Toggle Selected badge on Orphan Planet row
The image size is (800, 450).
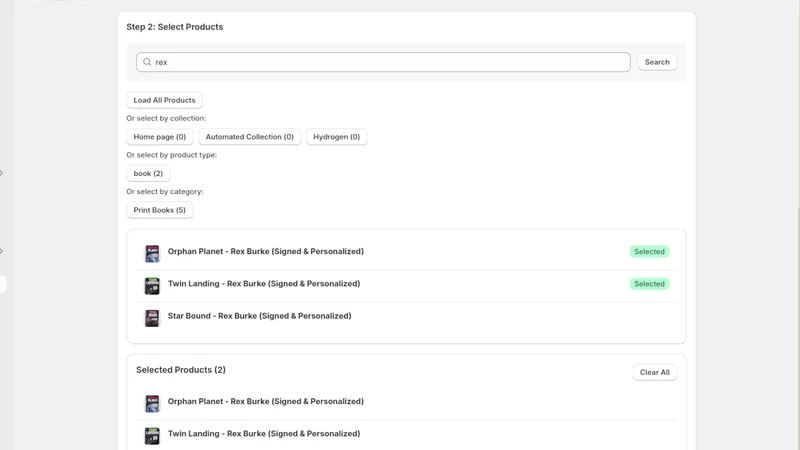click(649, 252)
